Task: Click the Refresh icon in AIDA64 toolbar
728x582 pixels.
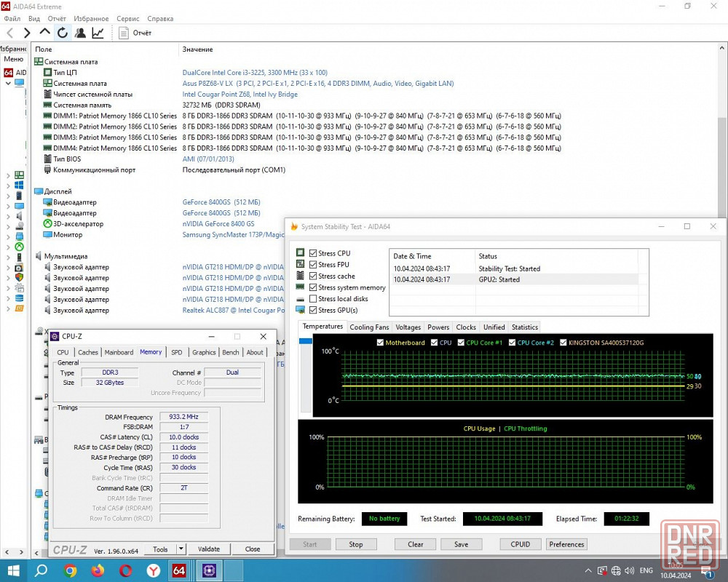Action: (x=63, y=33)
